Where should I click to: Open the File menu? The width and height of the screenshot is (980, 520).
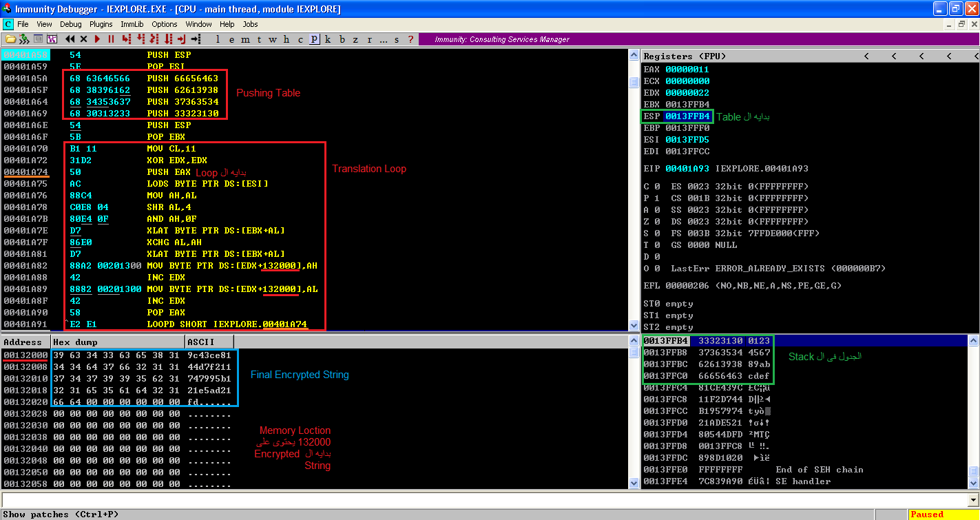coord(23,24)
